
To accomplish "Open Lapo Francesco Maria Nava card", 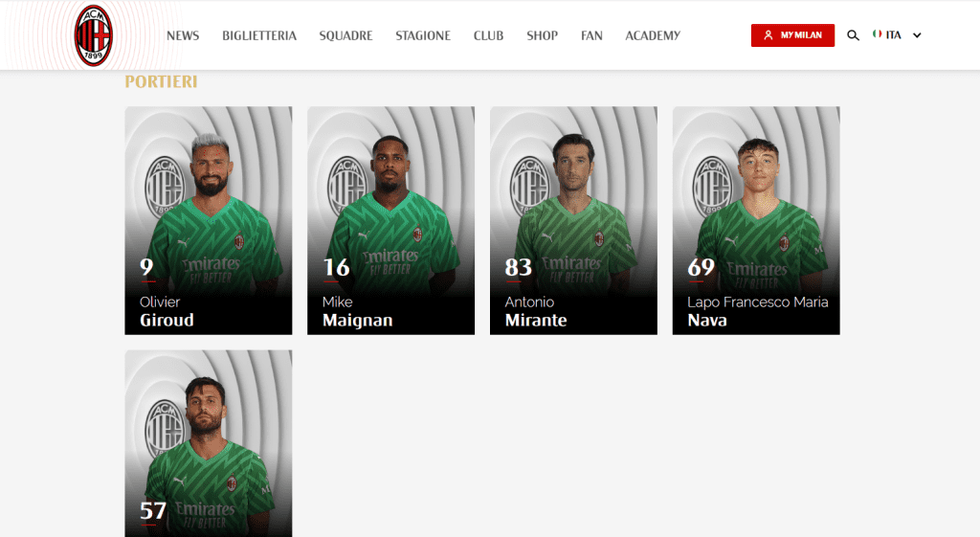I will click(x=756, y=221).
